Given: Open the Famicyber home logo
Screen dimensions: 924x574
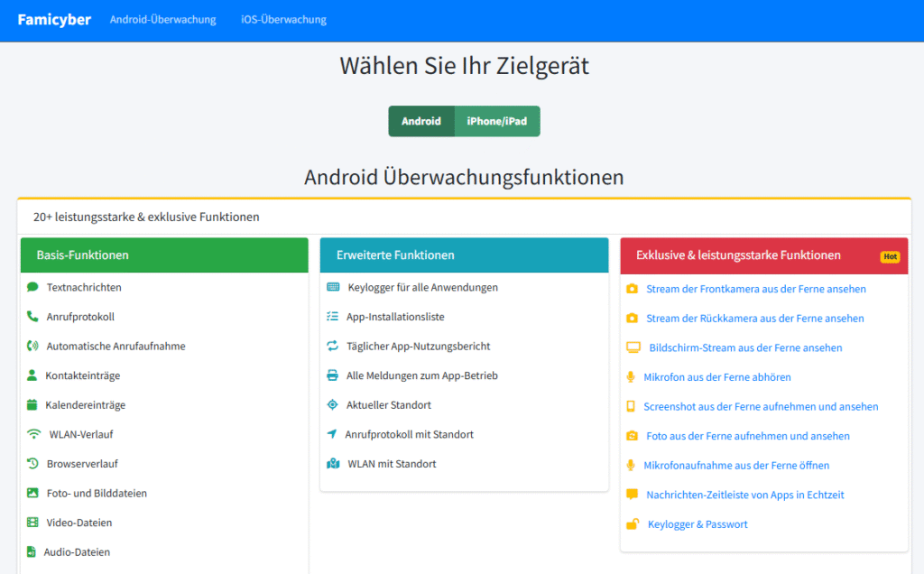Looking at the screenshot, I should [x=54, y=20].
